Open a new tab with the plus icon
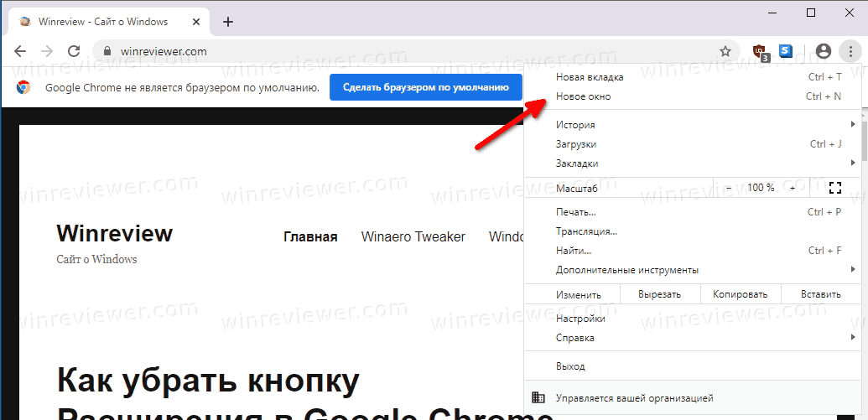The width and height of the screenshot is (868, 420). (228, 22)
